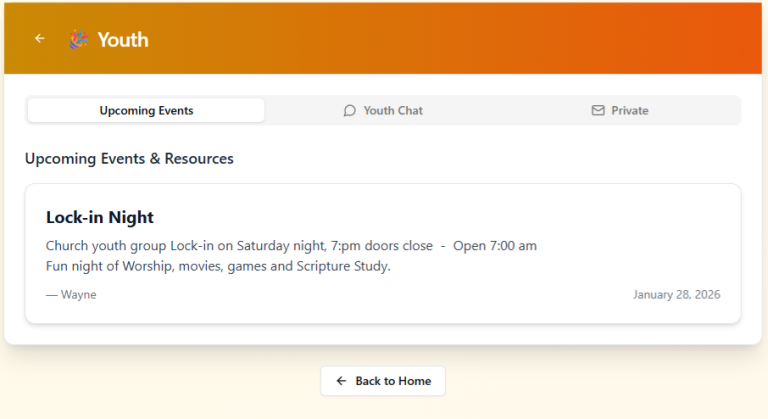Viewport: 768px width, 419px height.
Task: Click the Open 7:00 am text
Action: tap(495, 246)
